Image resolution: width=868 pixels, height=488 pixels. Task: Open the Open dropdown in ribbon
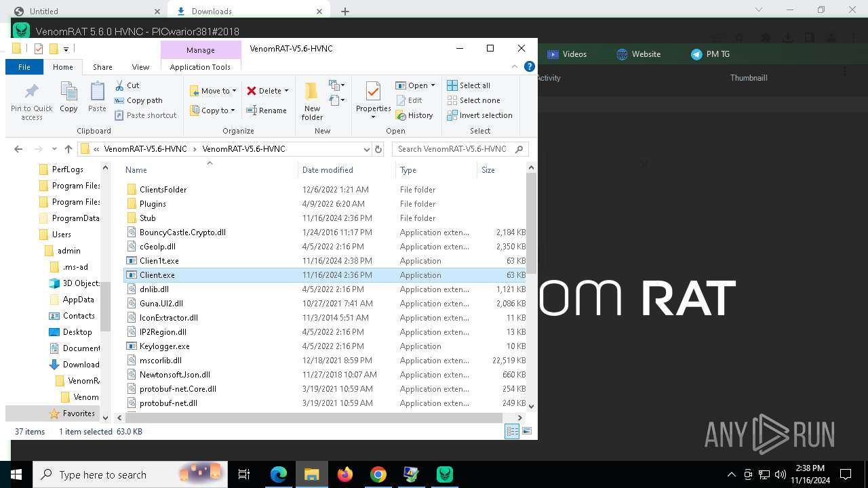[416, 85]
